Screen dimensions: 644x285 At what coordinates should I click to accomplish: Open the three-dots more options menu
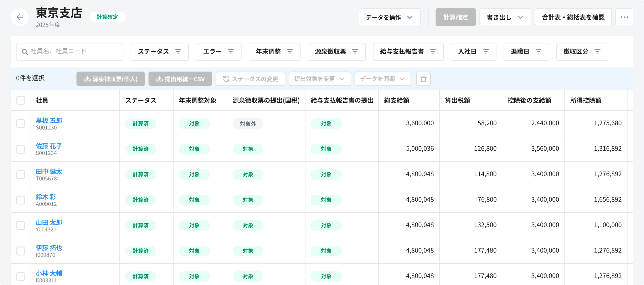[x=624, y=17]
